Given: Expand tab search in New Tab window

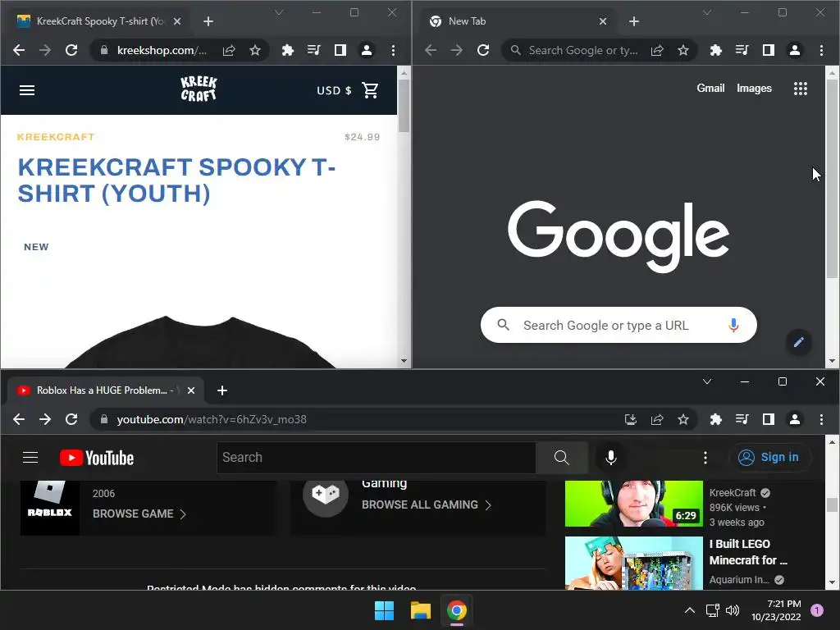Looking at the screenshot, I should coord(707,12).
